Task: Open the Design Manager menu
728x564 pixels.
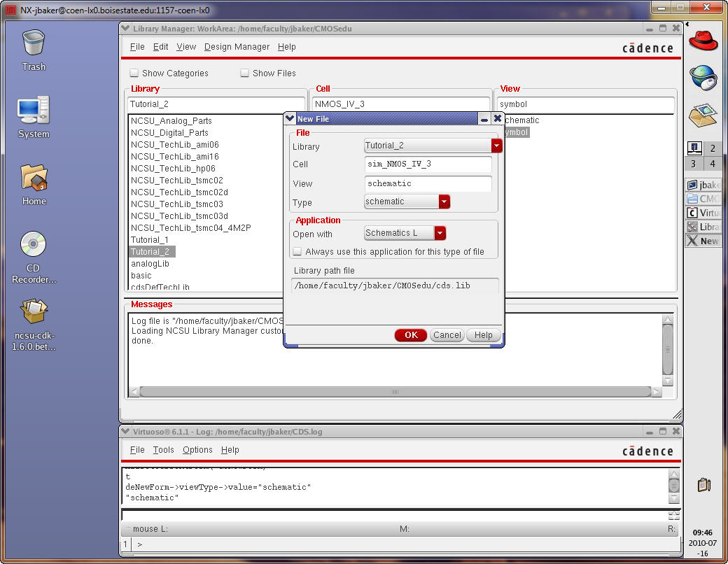Action: point(237,47)
